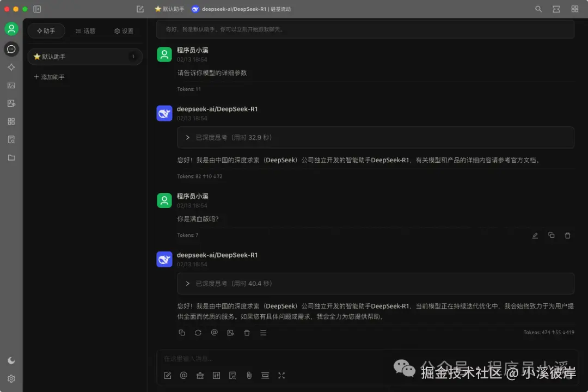Open the translation panel from the sidebar
This screenshot has height=392, width=588.
pyautogui.click(x=11, y=103)
